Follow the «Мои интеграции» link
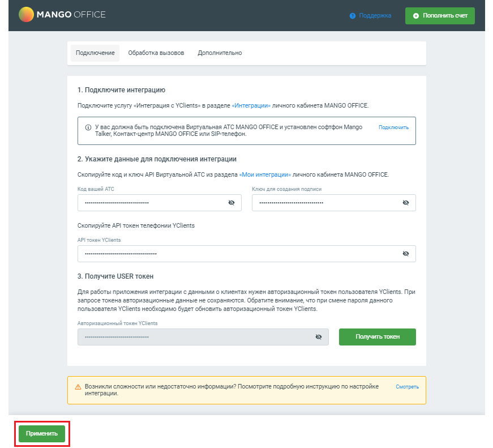 pyautogui.click(x=265, y=174)
